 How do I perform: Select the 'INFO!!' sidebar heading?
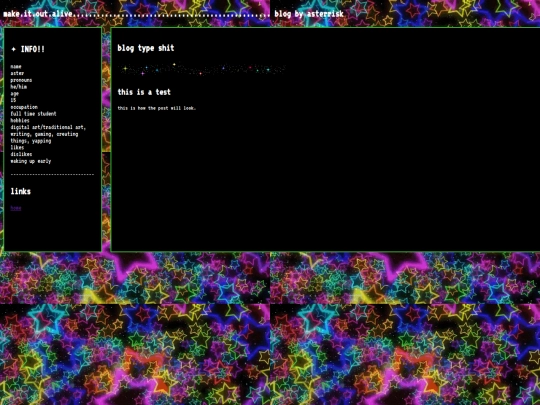point(33,49)
